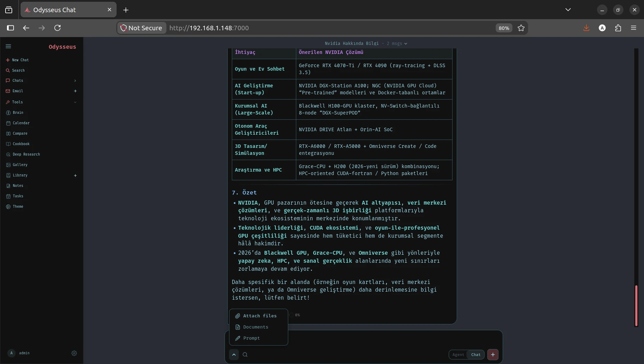Switch to Chat mode
The image size is (644, 364).
click(476, 355)
